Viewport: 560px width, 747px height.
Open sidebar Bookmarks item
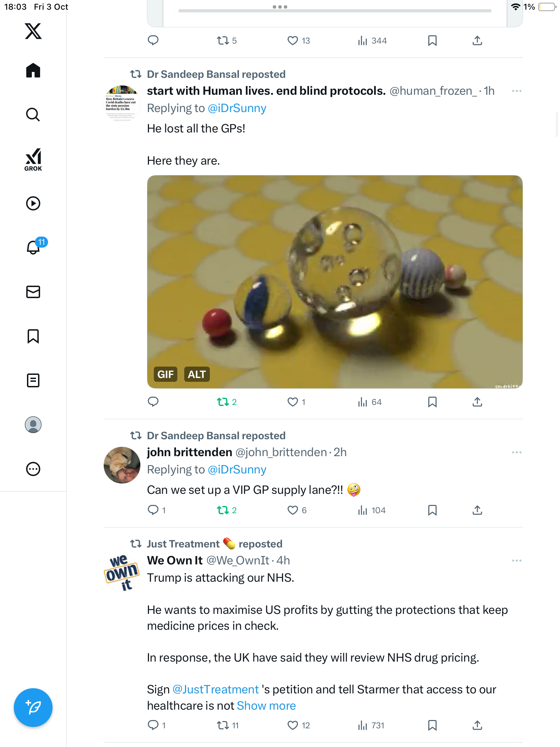(x=33, y=336)
